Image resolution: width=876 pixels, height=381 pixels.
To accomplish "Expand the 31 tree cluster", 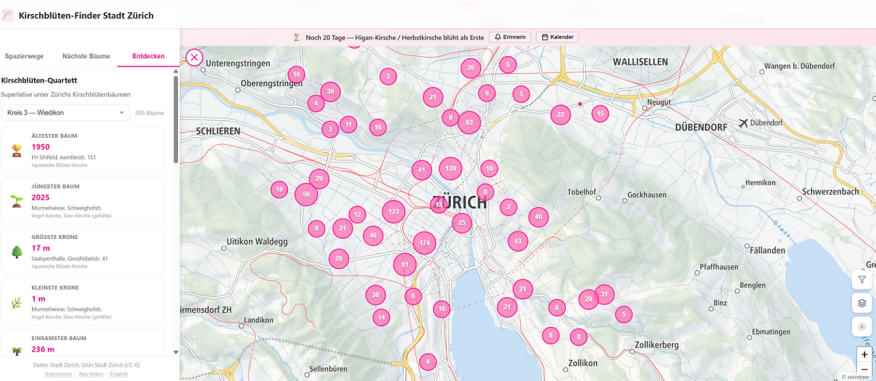I will click(x=604, y=294).
